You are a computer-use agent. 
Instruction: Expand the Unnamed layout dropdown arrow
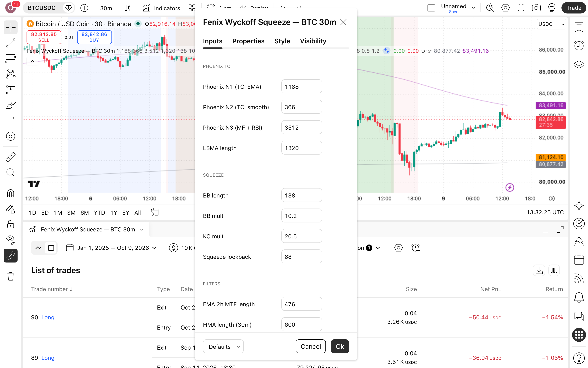[x=473, y=8]
